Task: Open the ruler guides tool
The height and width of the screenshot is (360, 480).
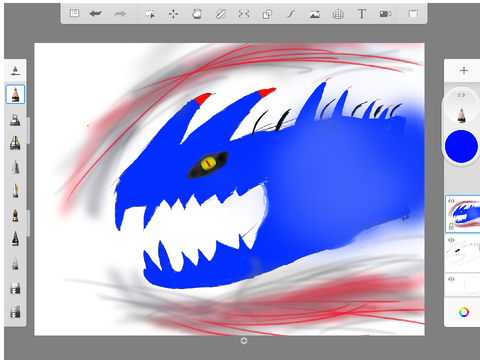Action: pyautogui.click(x=221, y=14)
